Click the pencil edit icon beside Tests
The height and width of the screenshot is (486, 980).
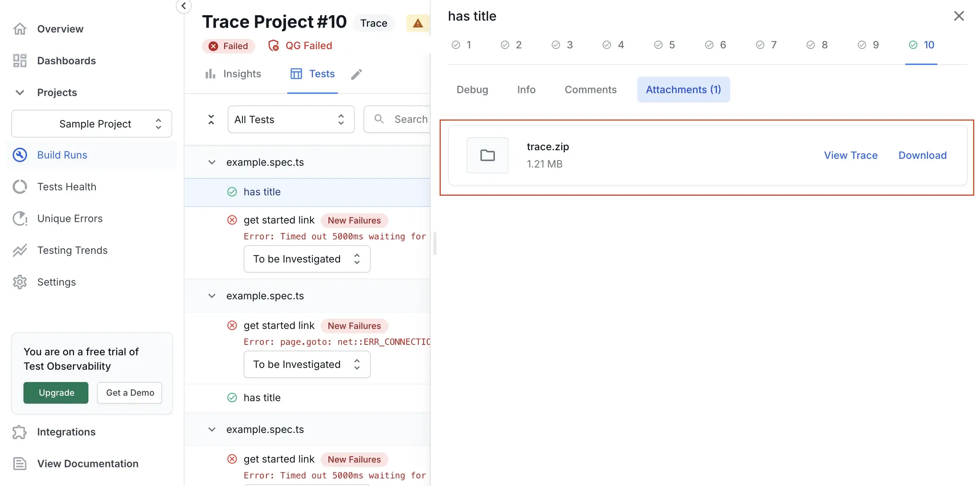[357, 74]
